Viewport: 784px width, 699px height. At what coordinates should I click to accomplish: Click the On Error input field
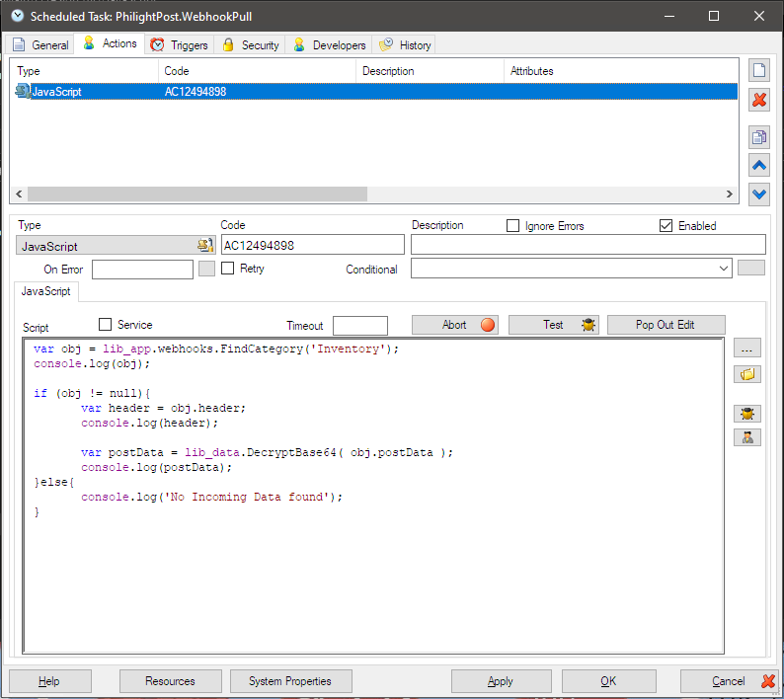pyautogui.click(x=142, y=269)
